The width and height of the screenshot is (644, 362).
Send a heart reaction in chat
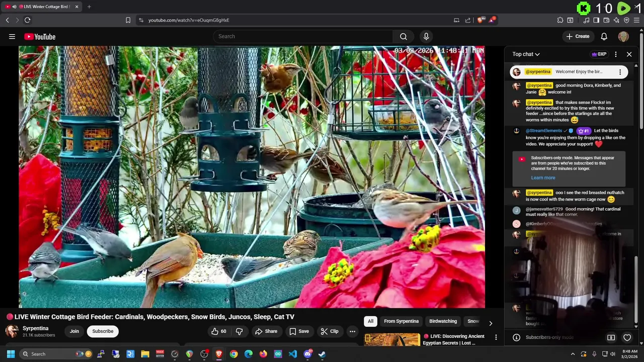627,337
